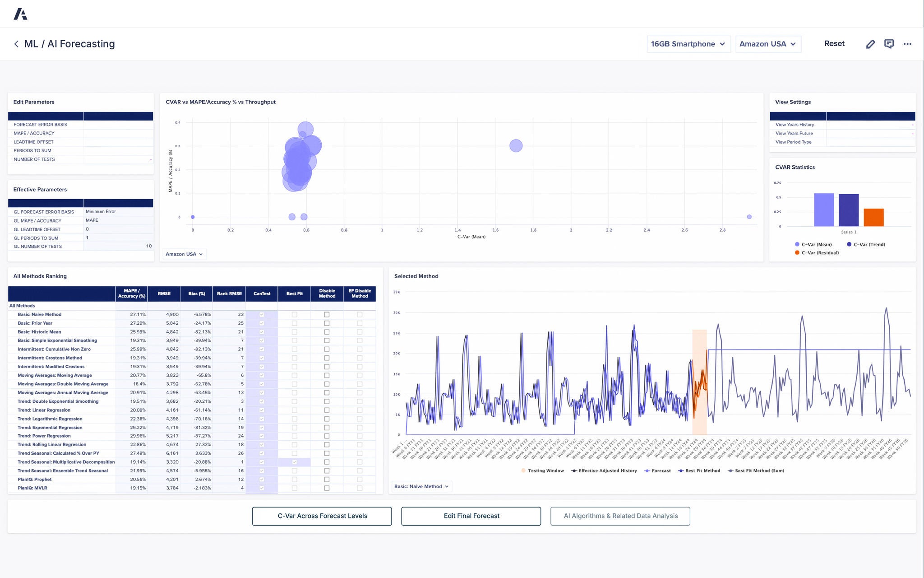Open the Amazon USA dropdown below the bubble chart
This screenshot has width=924, height=578.
184,254
